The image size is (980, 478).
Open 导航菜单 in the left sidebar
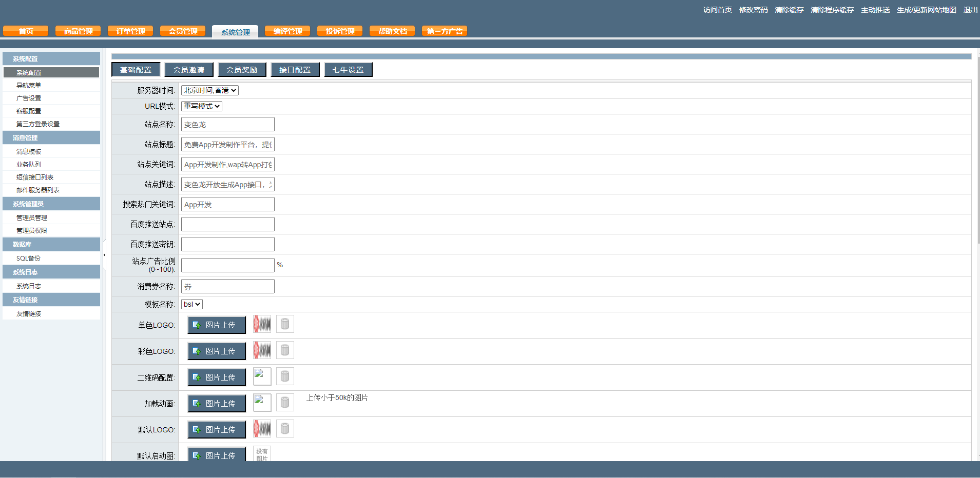pos(29,86)
